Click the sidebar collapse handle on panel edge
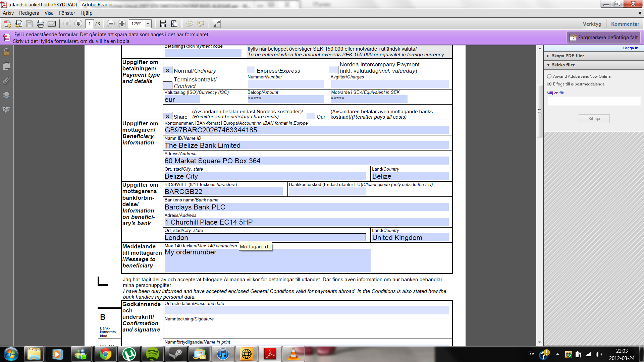644x362 pixels. [540, 111]
